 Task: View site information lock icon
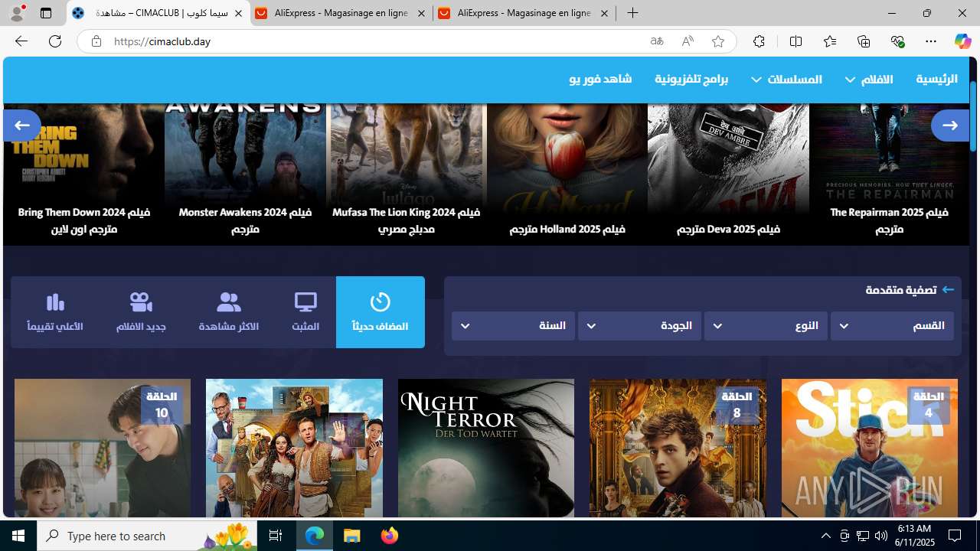(x=96, y=41)
